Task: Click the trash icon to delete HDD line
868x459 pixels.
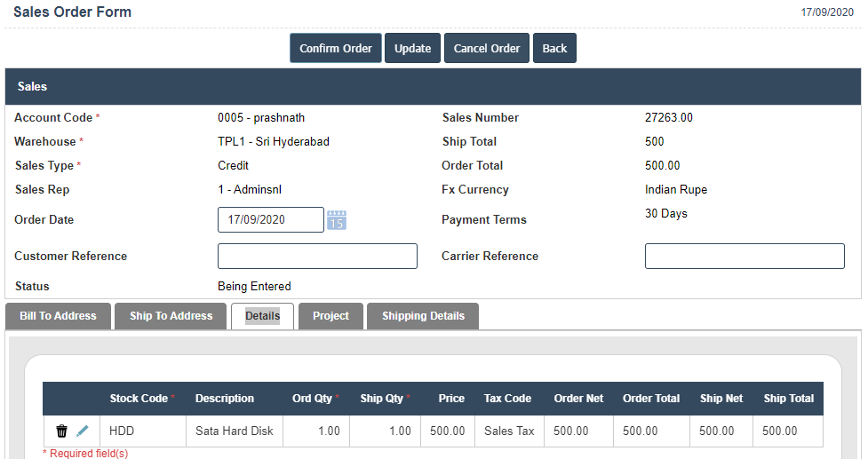Action: [61, 431]
